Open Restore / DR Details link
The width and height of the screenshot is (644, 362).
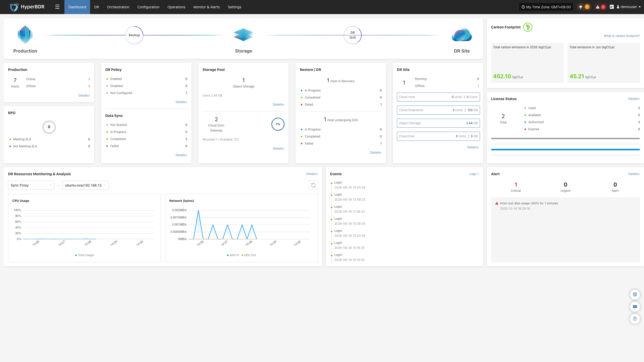(376, 153)
